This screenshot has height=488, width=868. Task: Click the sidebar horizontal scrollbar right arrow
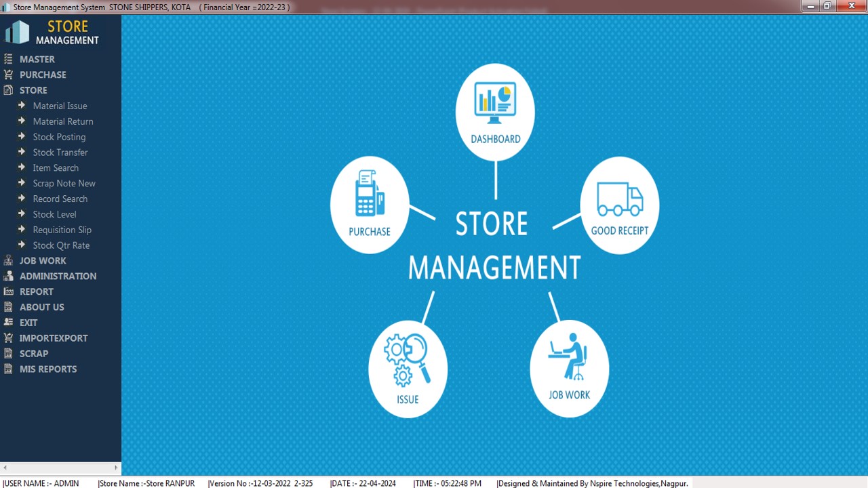coord(116,468)
